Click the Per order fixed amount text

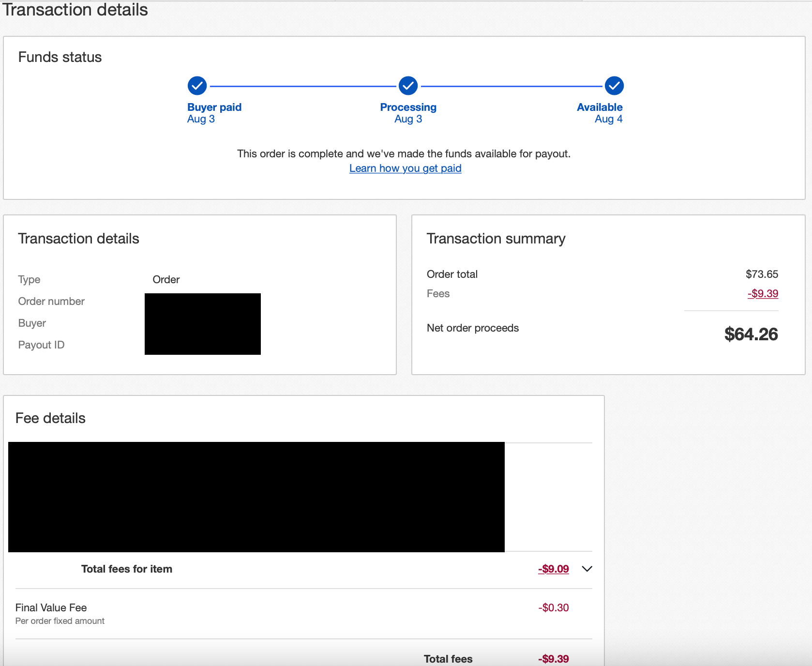[60, 621]
